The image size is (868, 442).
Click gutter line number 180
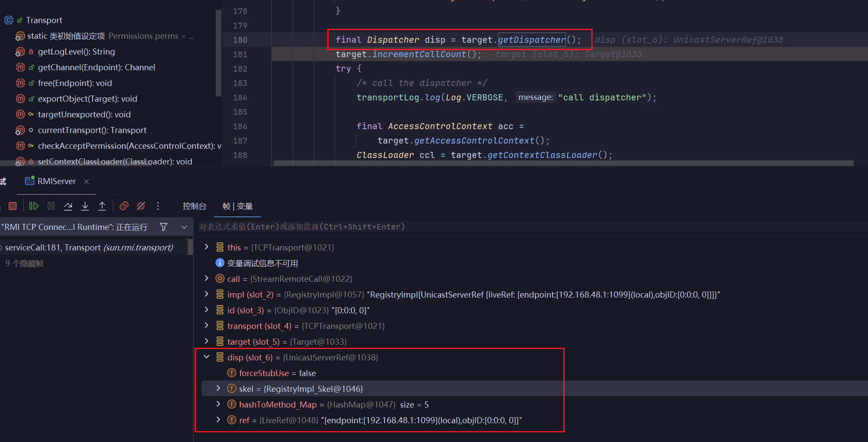coord(240,40)
